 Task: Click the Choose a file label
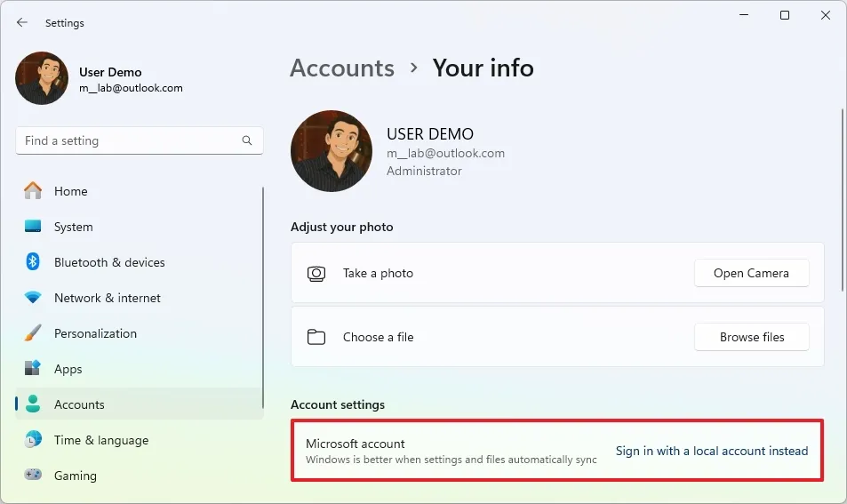click(x=378, y=337)
